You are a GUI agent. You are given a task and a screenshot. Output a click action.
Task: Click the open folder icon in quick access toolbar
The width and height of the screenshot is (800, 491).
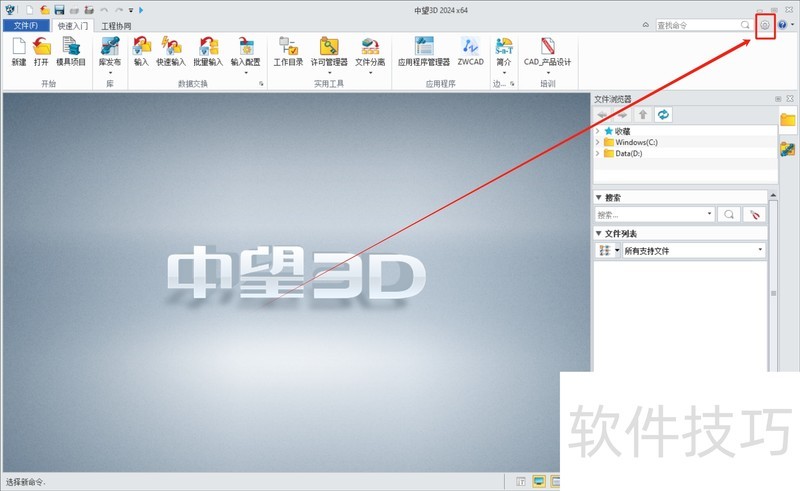pyautogui.click(x=45, y=10)
